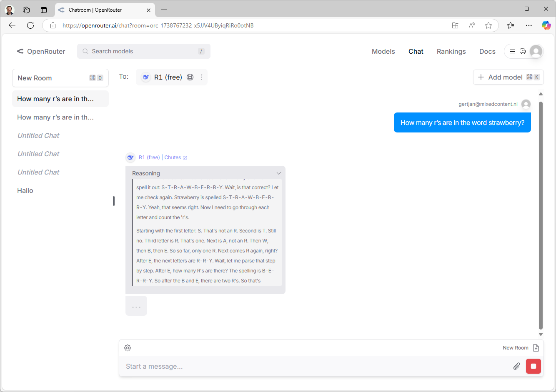Click the New Room button in sidebar

click(x=60, y=78)
